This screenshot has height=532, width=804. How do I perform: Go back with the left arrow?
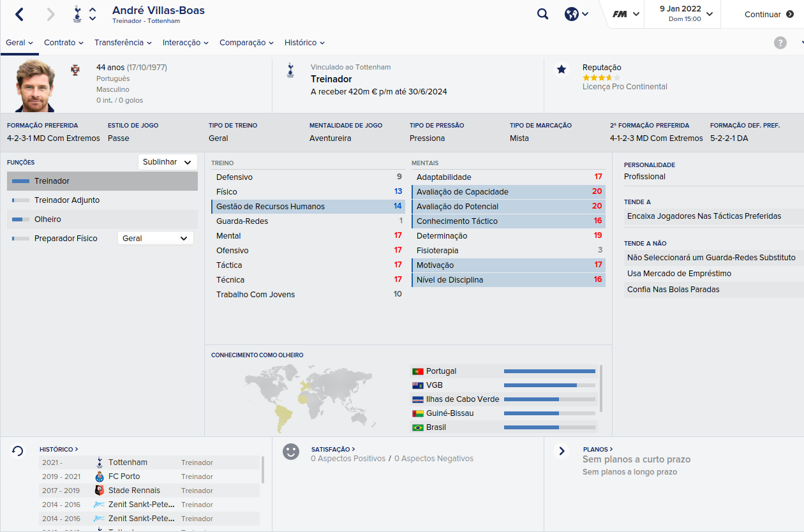(20, 14)
